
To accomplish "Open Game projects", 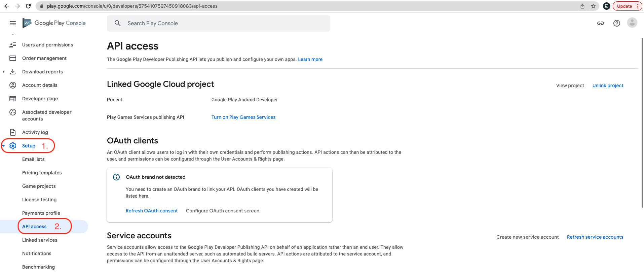I will [x=39, y=186].
